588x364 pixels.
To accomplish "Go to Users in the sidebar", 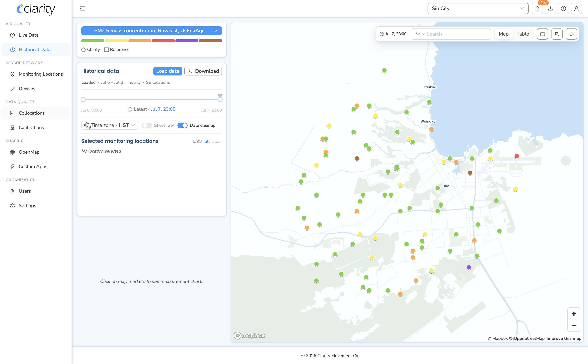I will [36, 191].
